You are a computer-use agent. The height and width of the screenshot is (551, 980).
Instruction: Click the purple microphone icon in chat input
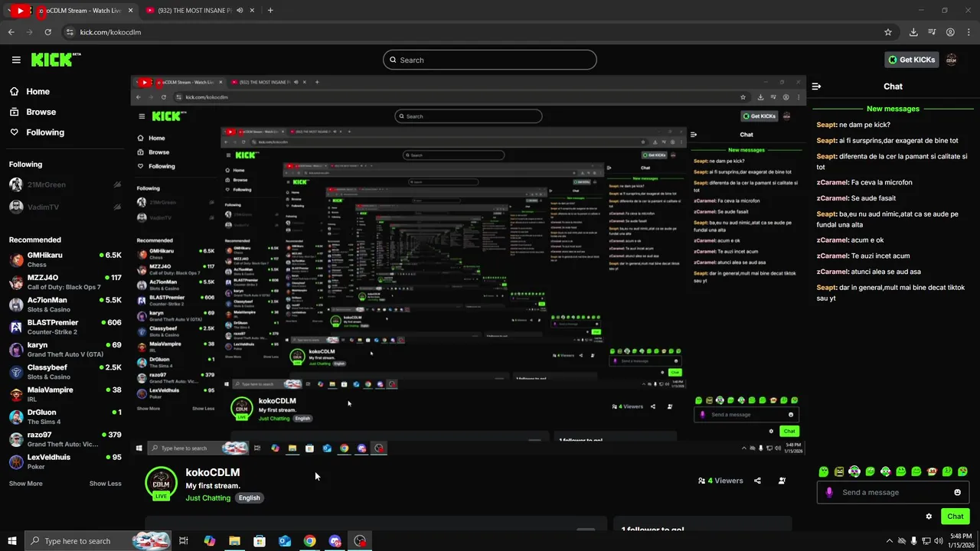tap(829, 492)
